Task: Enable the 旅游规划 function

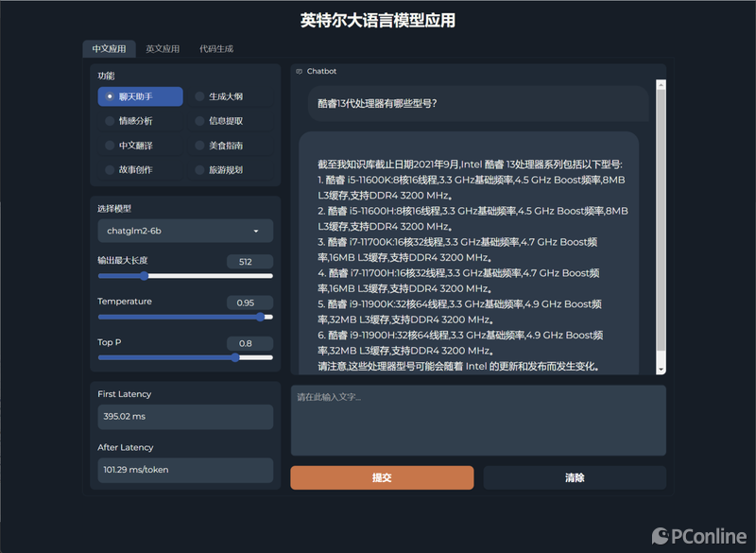Action: point(230,170)
